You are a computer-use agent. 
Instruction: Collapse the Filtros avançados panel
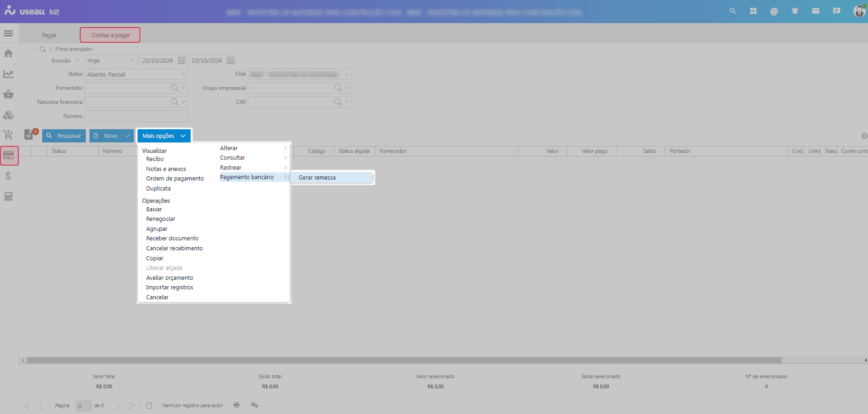[34, 49]
